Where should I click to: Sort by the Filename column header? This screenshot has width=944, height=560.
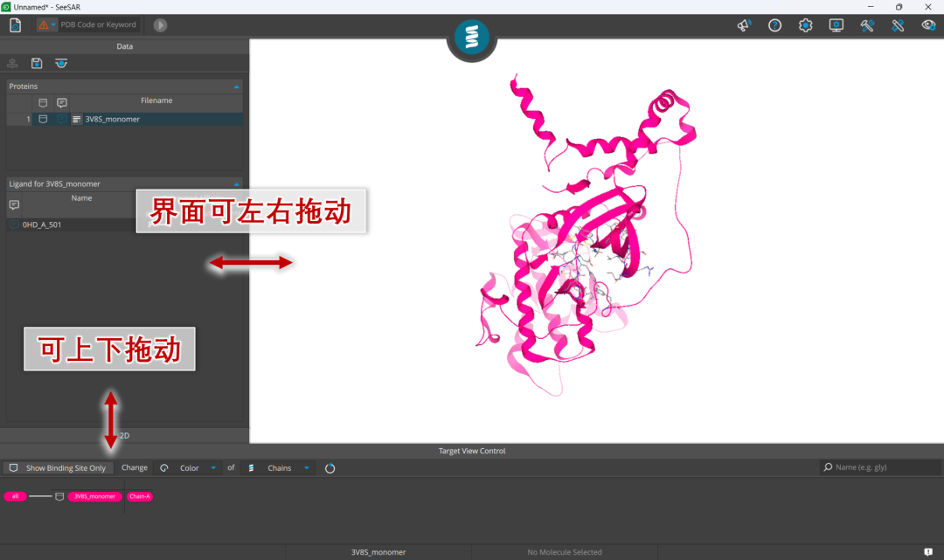[x=156, y=100]
